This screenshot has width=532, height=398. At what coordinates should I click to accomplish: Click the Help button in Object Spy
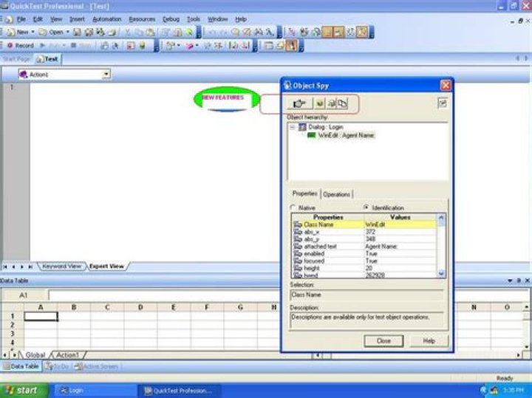(429, 340)
